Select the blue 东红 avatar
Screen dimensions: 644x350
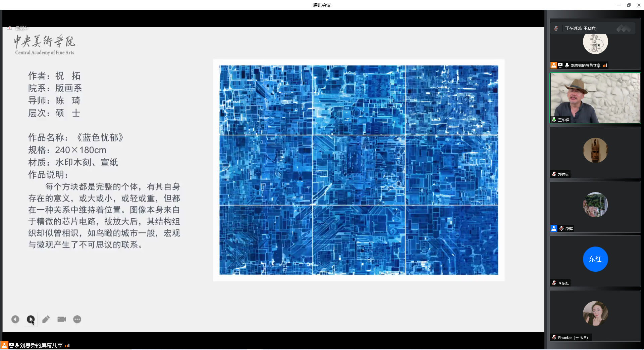(x=595, y=259)
